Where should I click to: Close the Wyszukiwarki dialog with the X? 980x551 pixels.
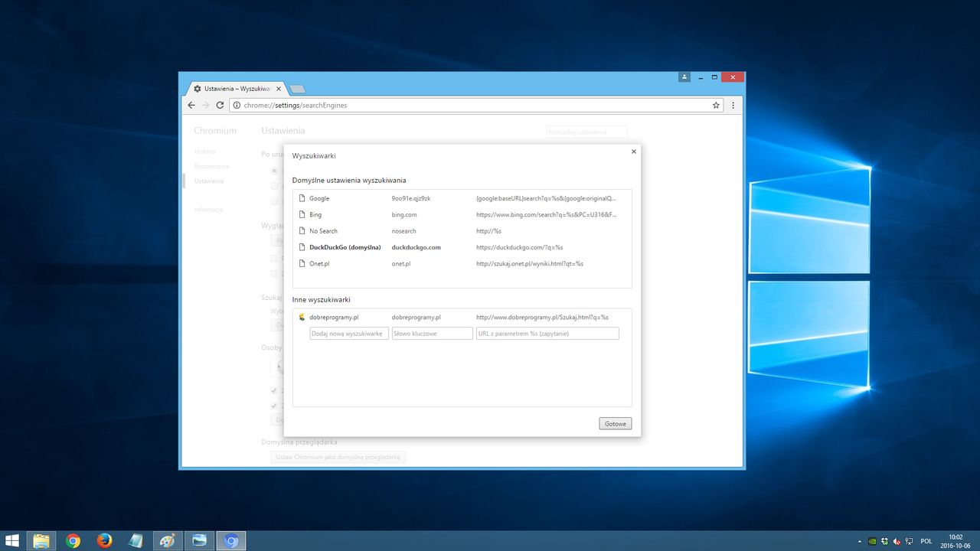click(633, 152)
